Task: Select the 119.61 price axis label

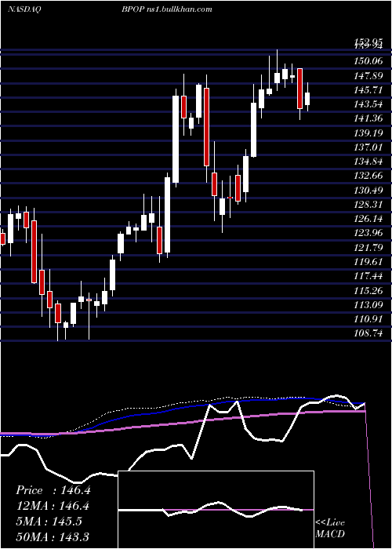Action: (x=368, y=262)
